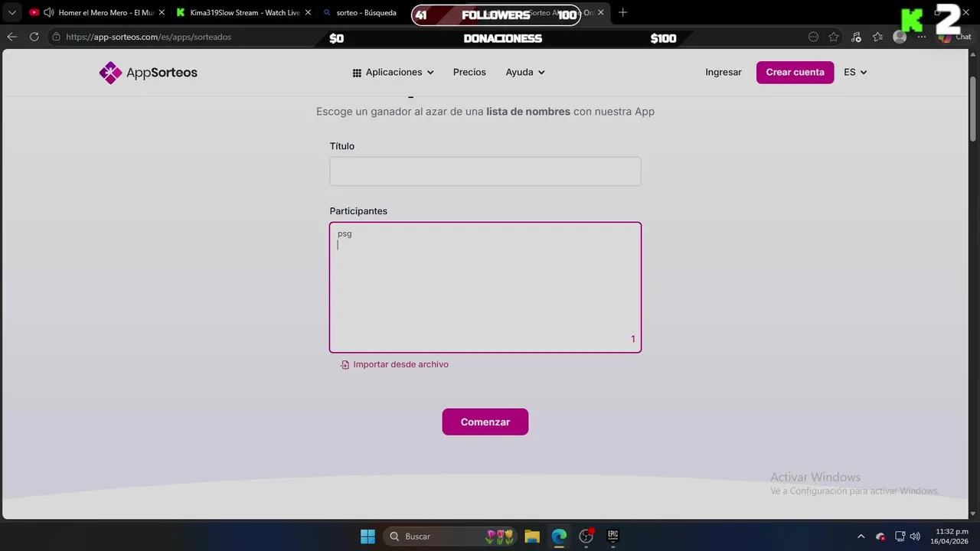The width and height of the screenshot is (980, 551).
Task: Click the import file icon
Action: 345,365
